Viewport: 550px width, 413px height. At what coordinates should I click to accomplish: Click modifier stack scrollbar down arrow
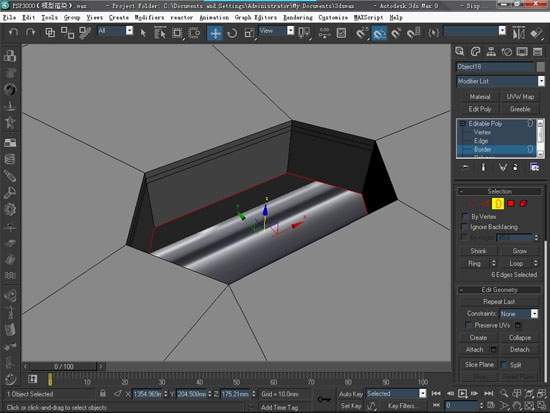click(x=541, y=154)
